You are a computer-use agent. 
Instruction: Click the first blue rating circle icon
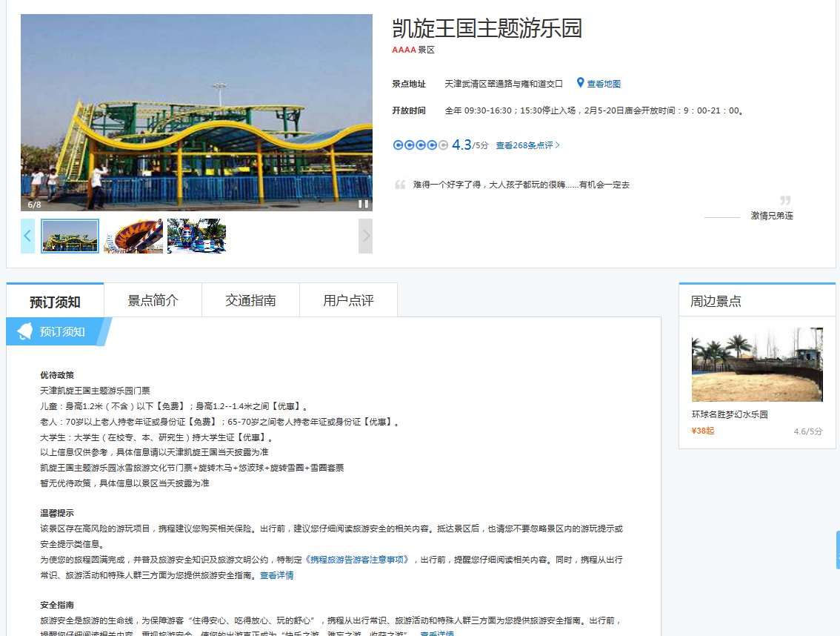tap(398, 145)
